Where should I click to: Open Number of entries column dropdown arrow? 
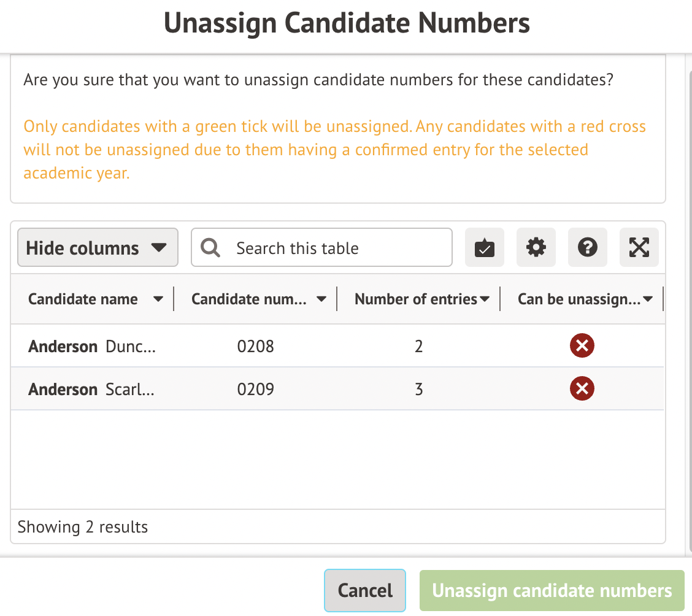point(485,299)
